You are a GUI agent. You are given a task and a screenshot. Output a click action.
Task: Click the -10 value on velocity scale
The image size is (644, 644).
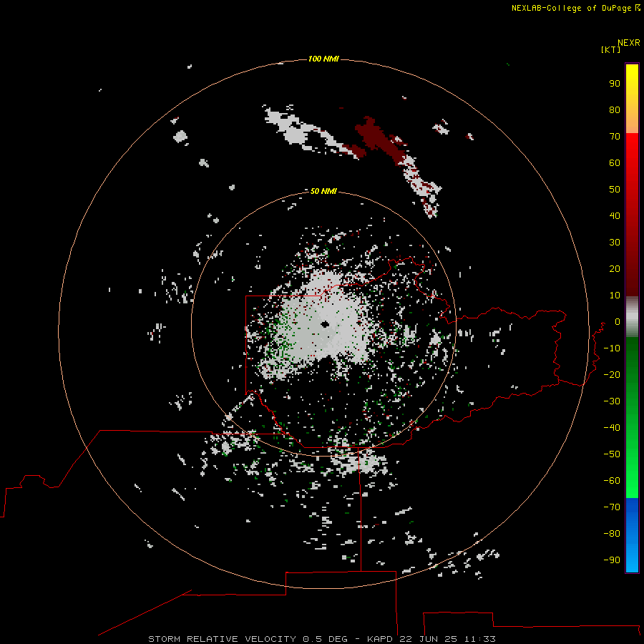612,348
